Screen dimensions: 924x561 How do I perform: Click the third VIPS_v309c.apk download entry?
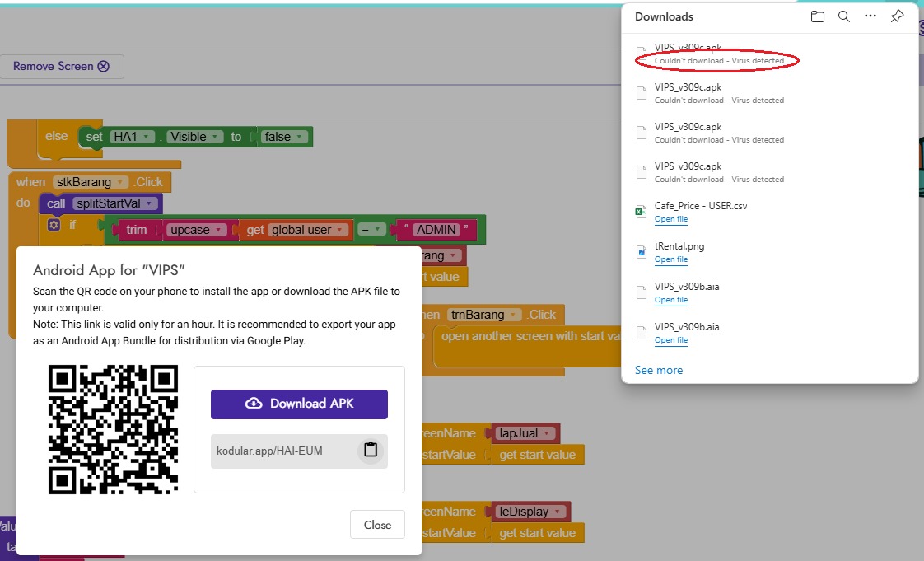(770, 133)
